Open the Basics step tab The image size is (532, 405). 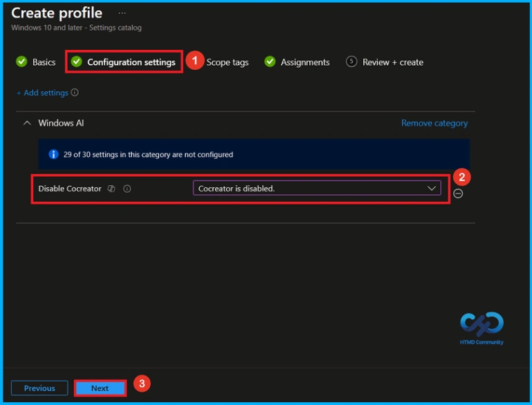point(36,62)
